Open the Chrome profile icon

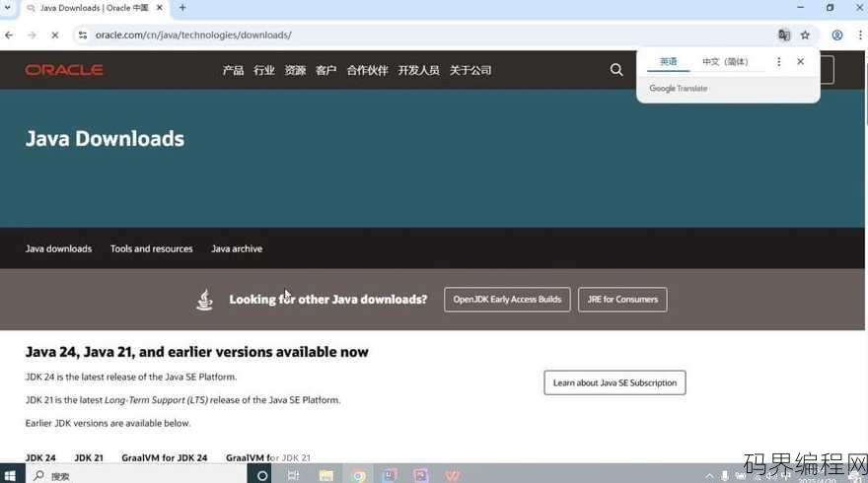837,34
